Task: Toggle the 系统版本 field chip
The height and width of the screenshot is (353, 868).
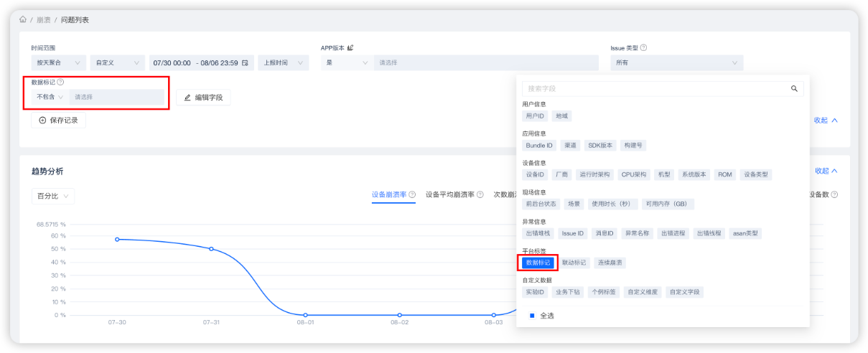Action: coord(694,174)
